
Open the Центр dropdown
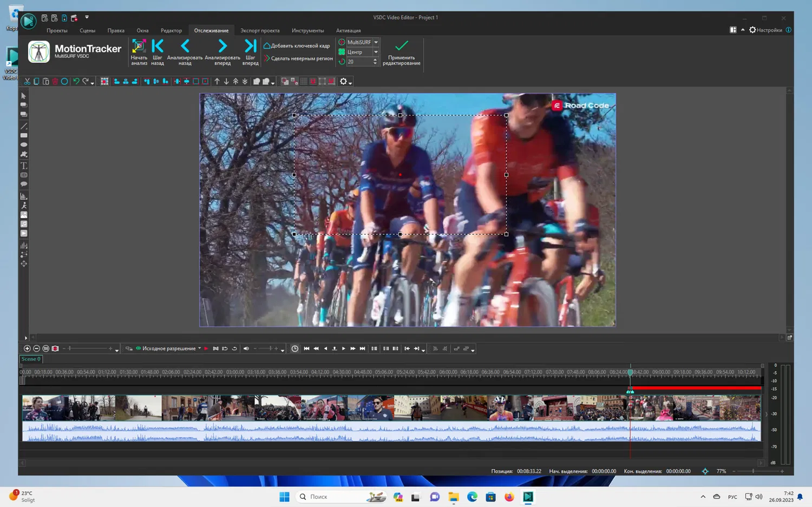(x=376, y=52)
